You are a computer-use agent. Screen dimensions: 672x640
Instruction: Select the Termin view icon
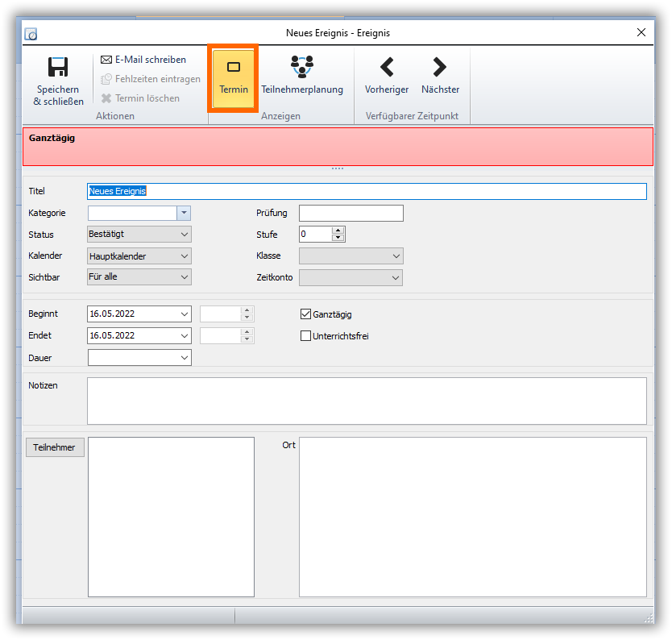click(x=234, y=67)
